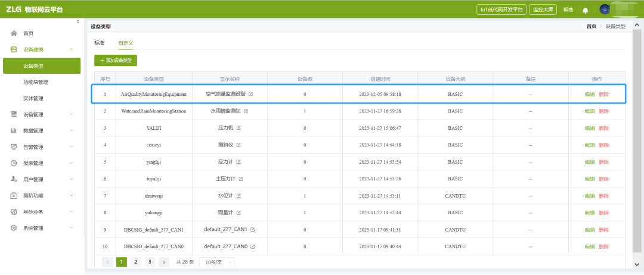Click the scrollbar up arrow
This screenshot has height=275, width=644.
click(636, 24)
